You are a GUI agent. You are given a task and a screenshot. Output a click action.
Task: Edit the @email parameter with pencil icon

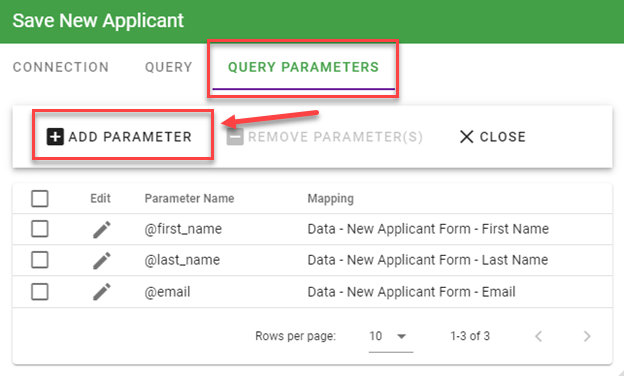click(102, 292)
